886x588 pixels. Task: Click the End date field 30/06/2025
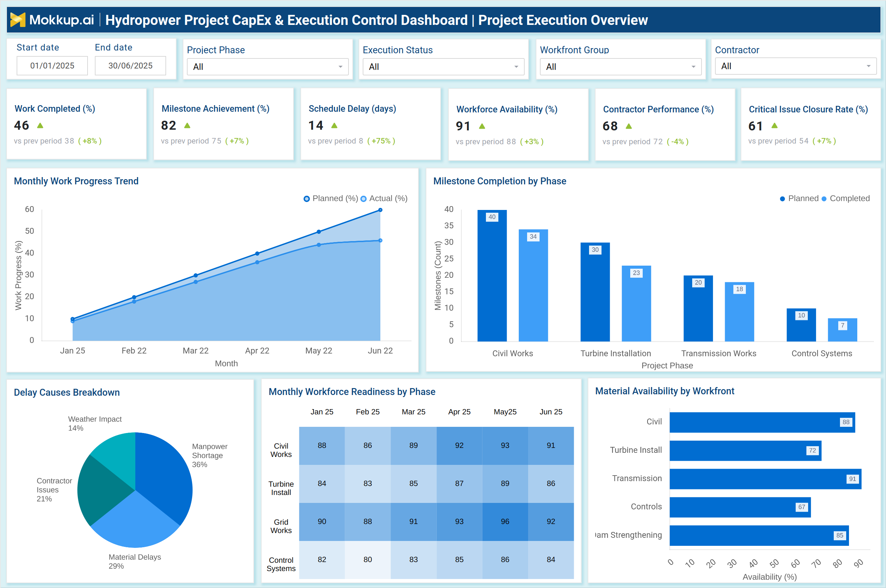tap(130, 66)
